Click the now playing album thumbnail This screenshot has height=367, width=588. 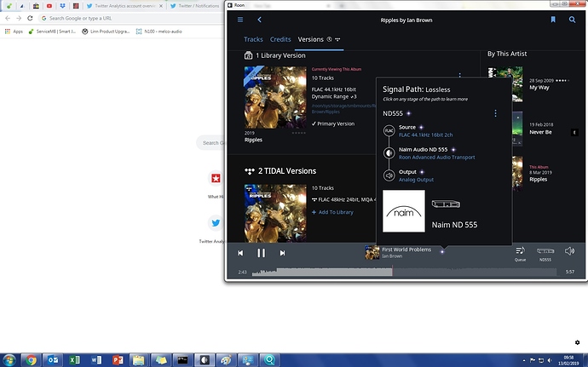click(372, 252)
